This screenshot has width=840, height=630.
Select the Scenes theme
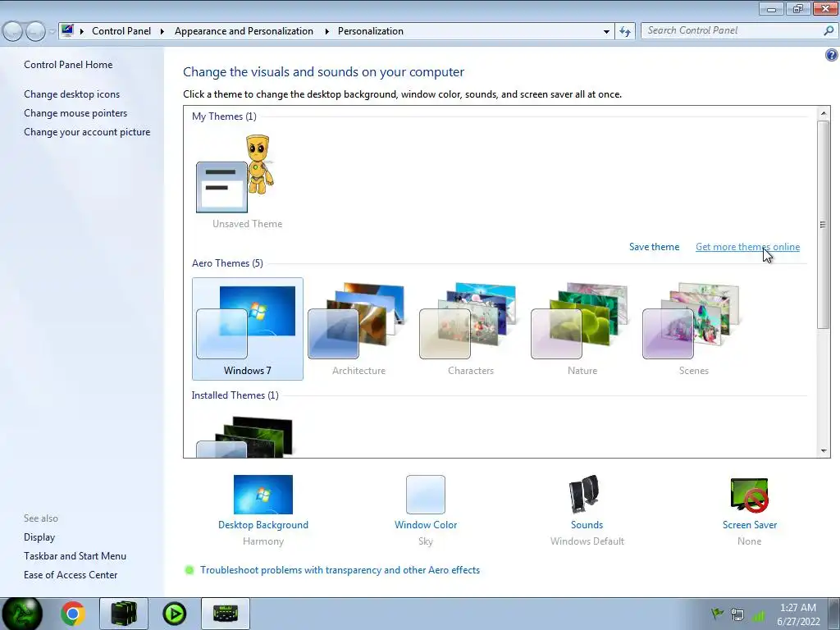pyautogui.click(x=693, y=329)
